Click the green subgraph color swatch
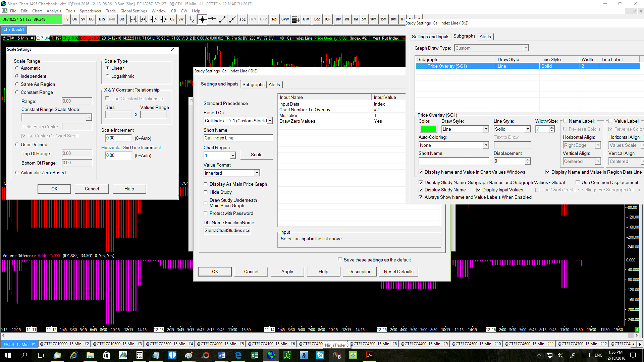Screen dimensions: 644x362 428,129
